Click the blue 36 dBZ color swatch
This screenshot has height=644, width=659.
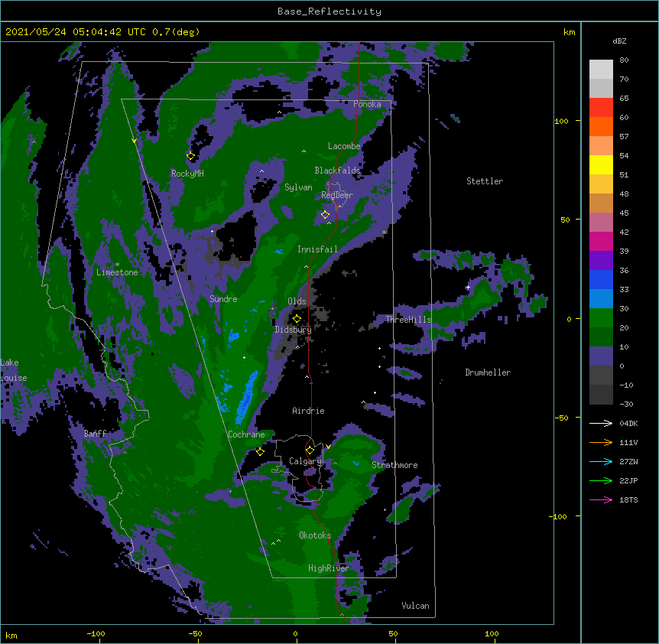(601, 279)
